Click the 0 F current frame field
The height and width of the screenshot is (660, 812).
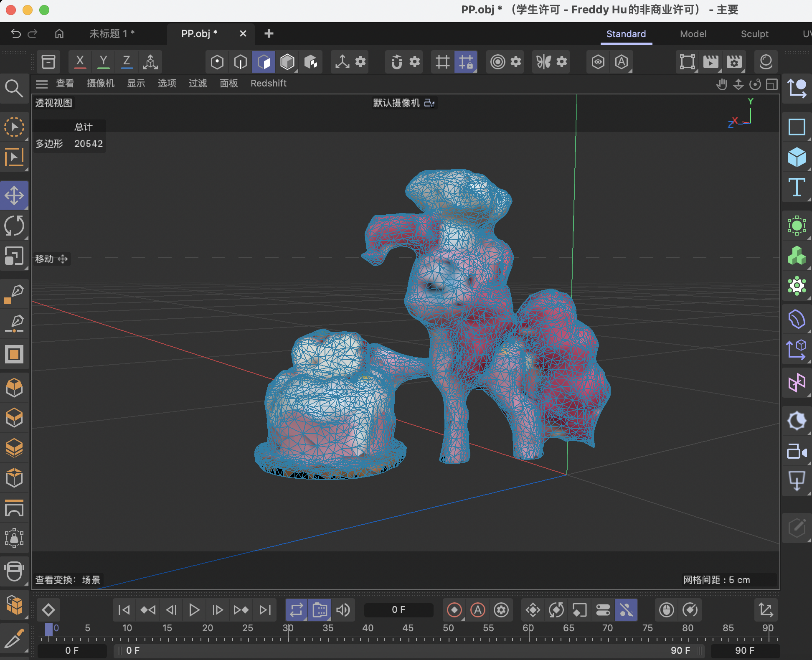click(398, 609)
